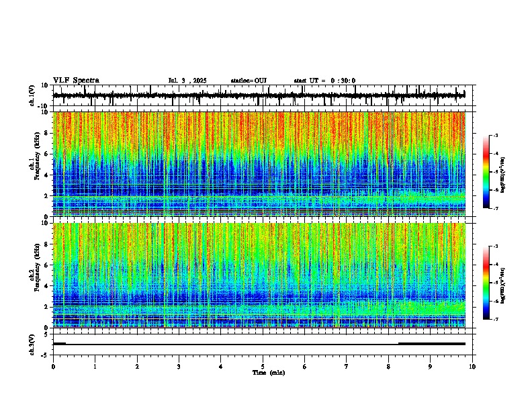532x411 pixels.
Task: Click the time axis tick label '5'
Action: click(x=263, y=367)
